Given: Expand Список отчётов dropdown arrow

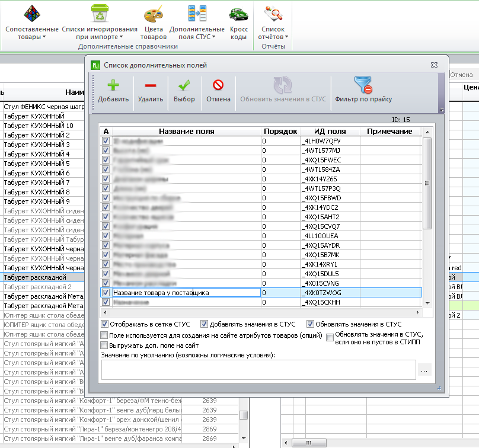Looking at the screenshot, I should click(x=286, y=37).
